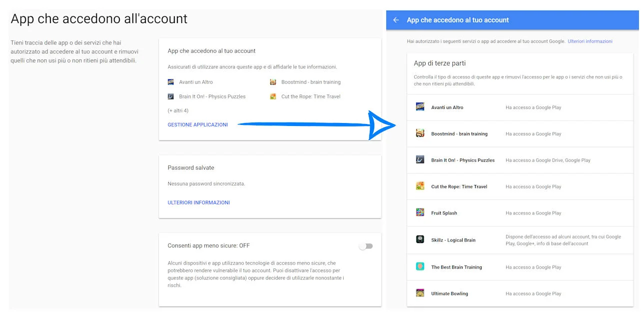The height and width of the screenshot is (314, 644).
Task: Click 'Password salvate' card heading
Action: 191,167
